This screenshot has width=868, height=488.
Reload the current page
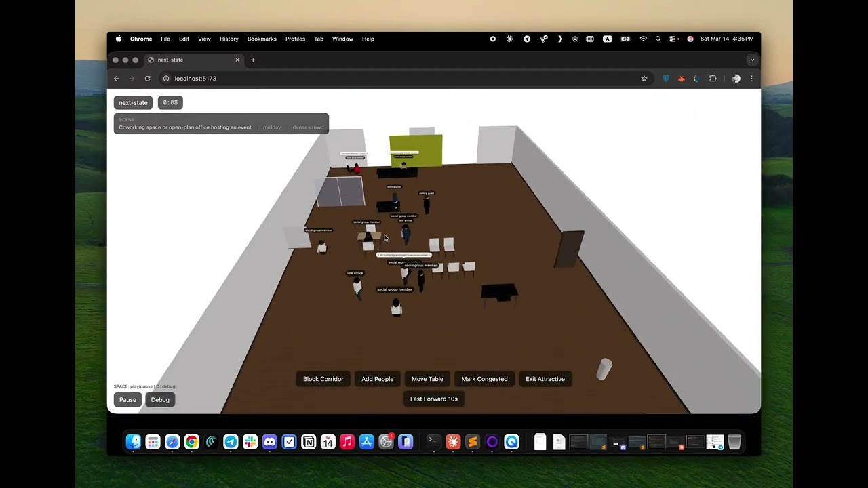point(147,79)
